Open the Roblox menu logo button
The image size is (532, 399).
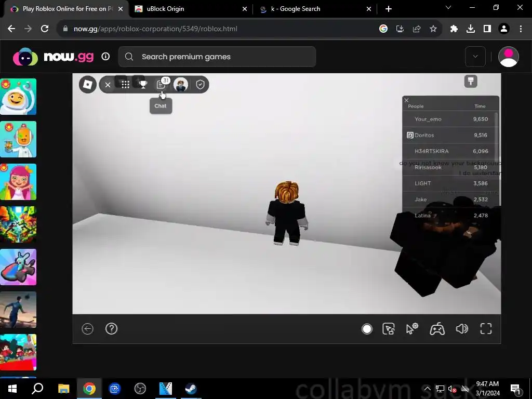coord(87,84)
